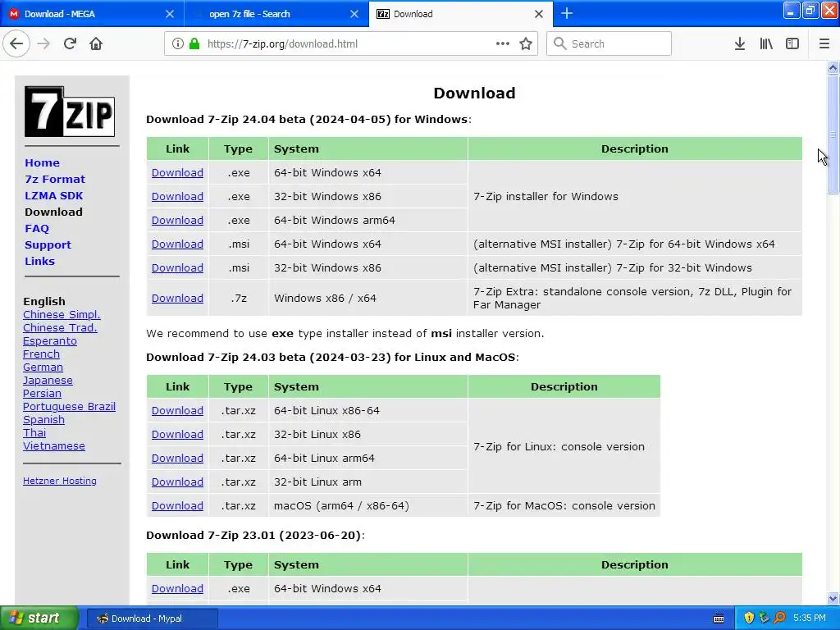Download .exe for 64-bit Windows arm64
This screenshot has width=840, height=630.
click(x=177, y=220)
